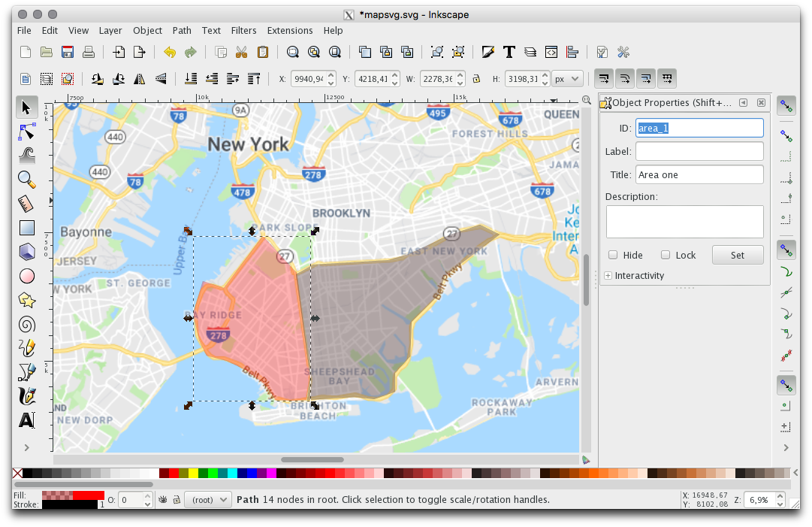The image size is (812, 527).
Task: Click the Title field Area one
Action: pos(699,174)
